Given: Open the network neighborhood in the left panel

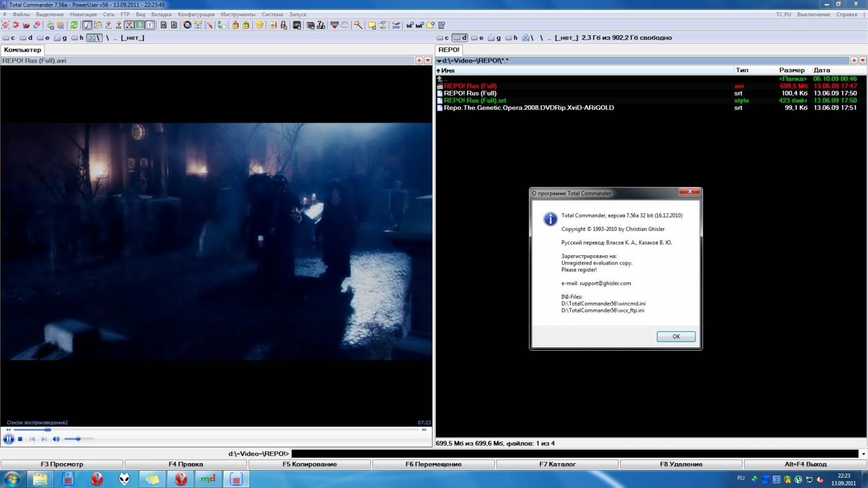Looking at the screenshot, I should pos(94,38).
